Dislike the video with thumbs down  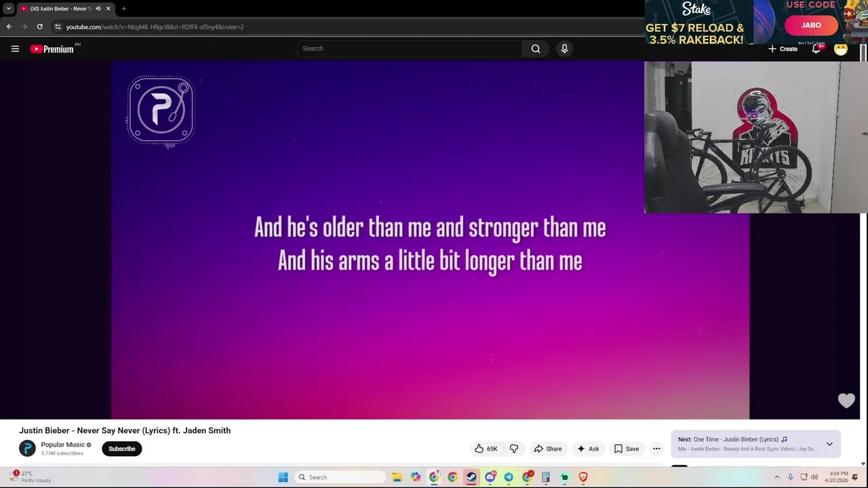(x=514, y=449)
